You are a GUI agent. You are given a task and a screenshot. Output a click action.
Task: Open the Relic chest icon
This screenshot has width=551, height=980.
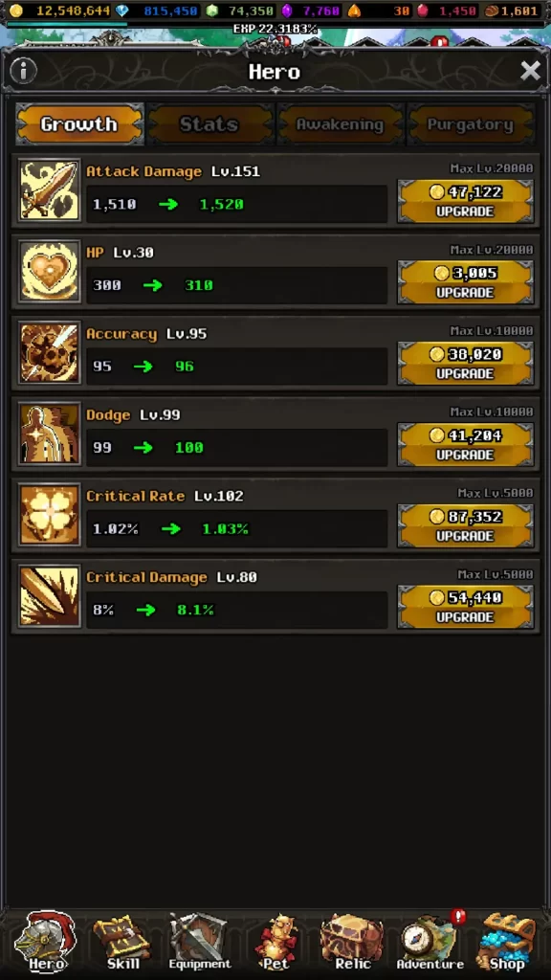352,942
